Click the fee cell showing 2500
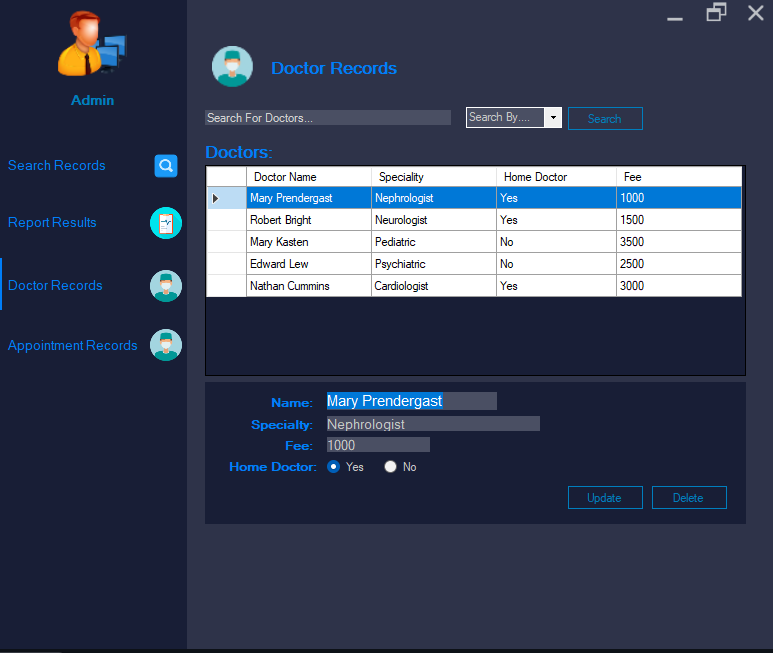This screenshot has width=773, height=653. click(x=679, y=264)
